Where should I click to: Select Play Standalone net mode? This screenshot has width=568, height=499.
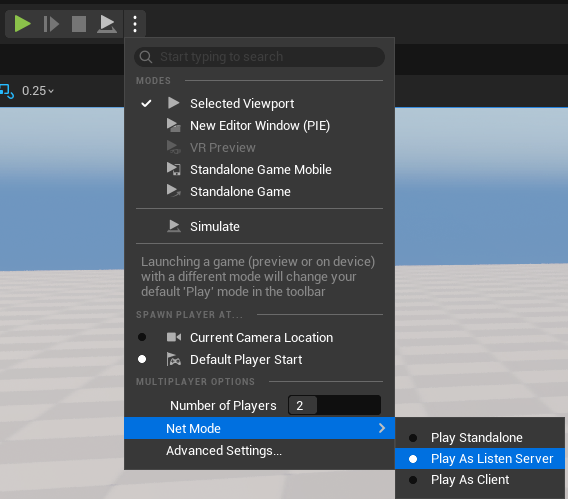[x=480, y=438]
